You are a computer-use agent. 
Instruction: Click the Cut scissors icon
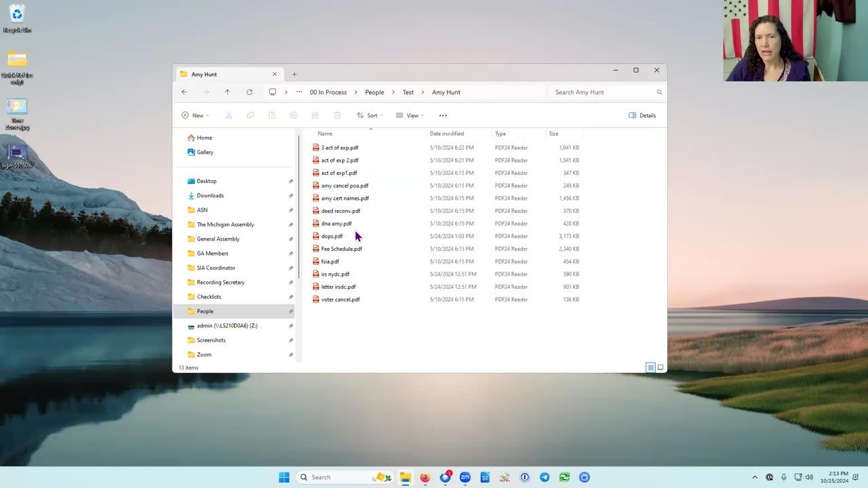tap(229, 115)
